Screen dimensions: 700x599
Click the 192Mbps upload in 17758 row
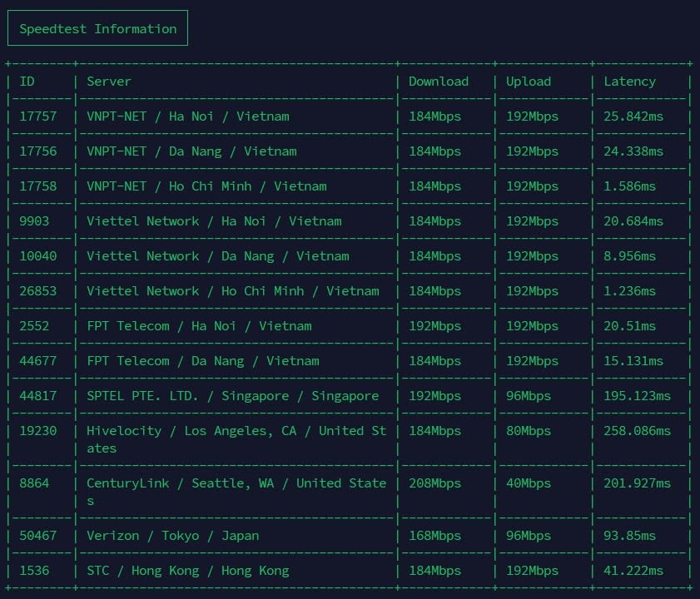(532, 186)
